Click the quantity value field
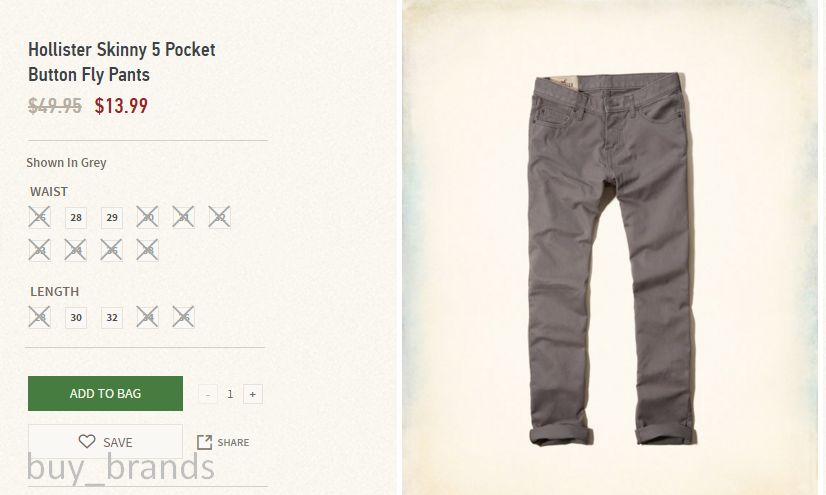The width and height of the screenshot is (826, 495). [x=230, y=394]
